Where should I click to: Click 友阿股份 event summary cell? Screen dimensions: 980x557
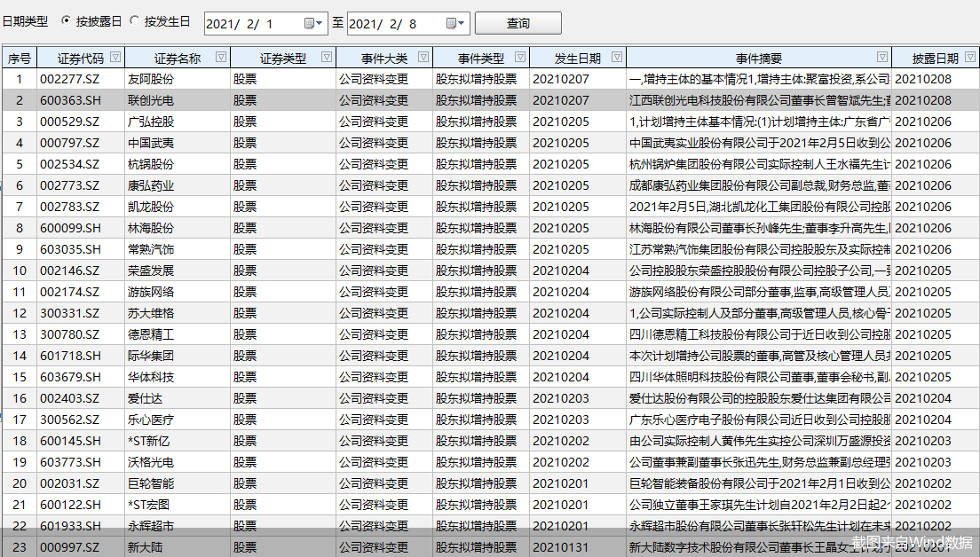pos(759,79)
